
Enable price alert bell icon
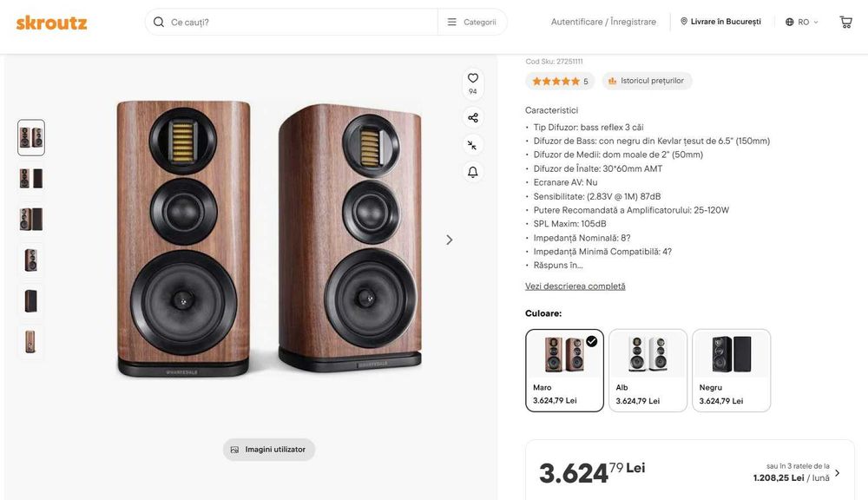[473, 172]
